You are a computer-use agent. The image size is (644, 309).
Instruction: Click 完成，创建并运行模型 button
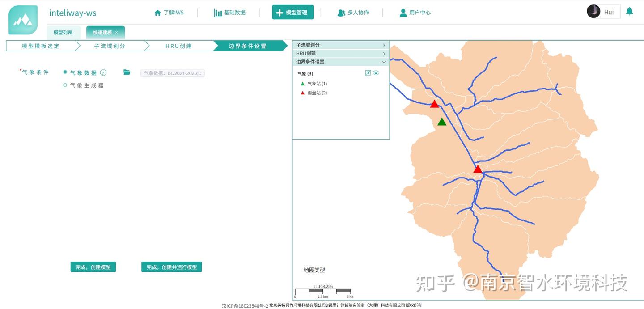tap(172, 267)
